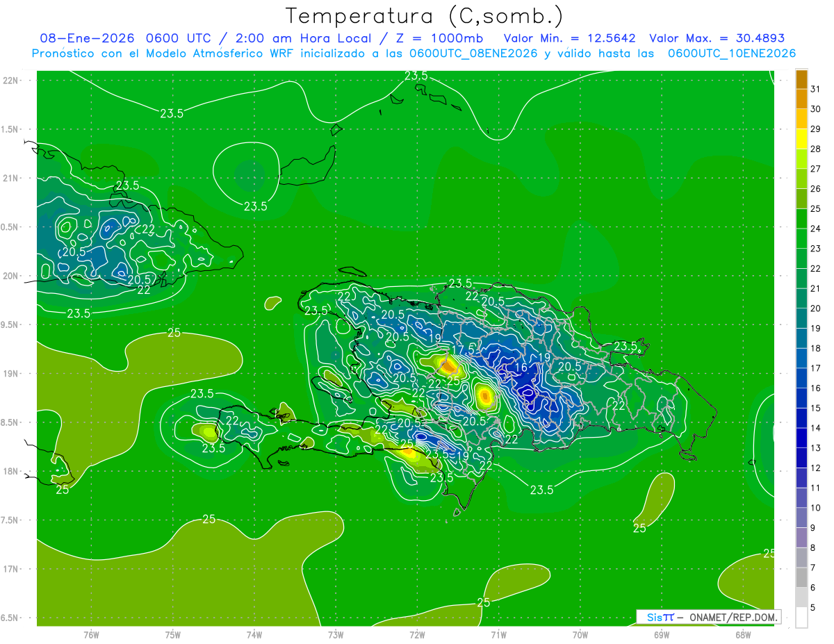Click the legend label "12" on color scale
Screen dimensions: 834x644
pyautogui.click(x=815, y=468)
